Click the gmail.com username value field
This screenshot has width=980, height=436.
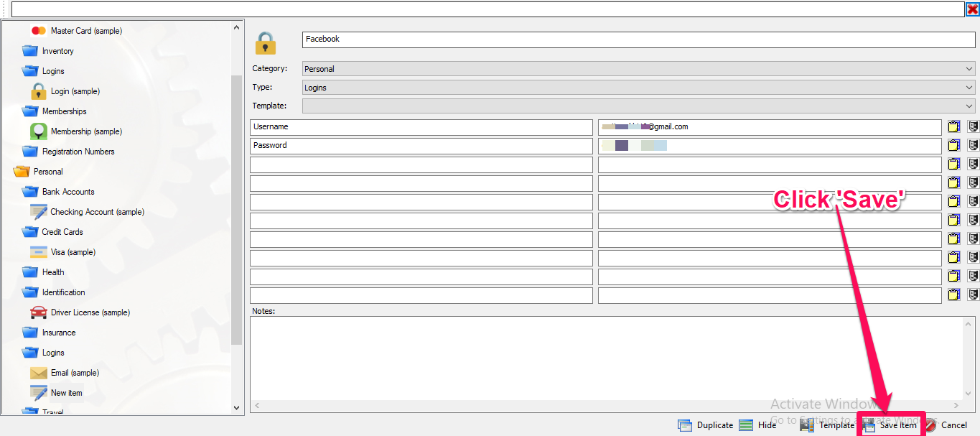pyautogui.click(x=770, y=127)
